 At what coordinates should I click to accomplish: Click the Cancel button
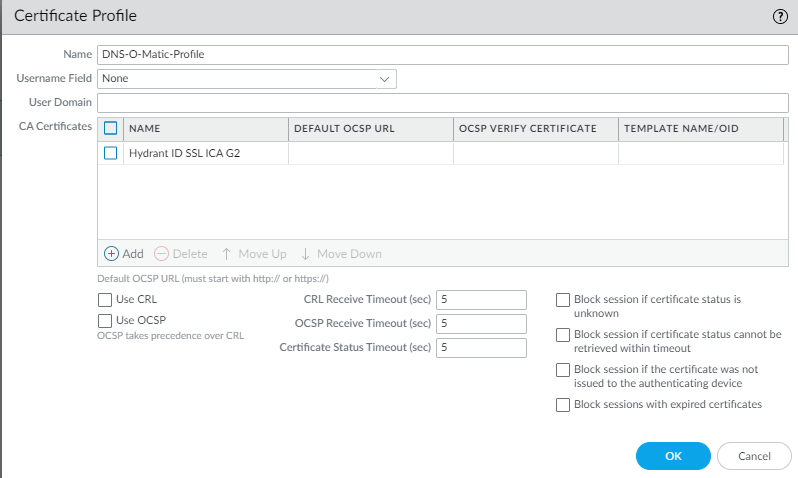tap(754, 455)
